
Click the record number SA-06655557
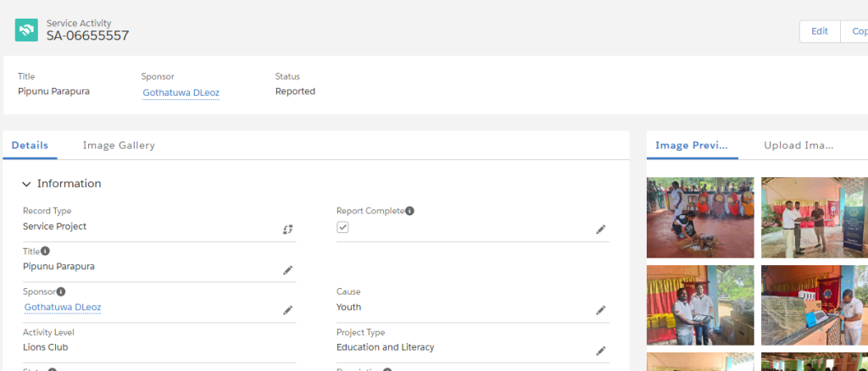tap(87, 36)
